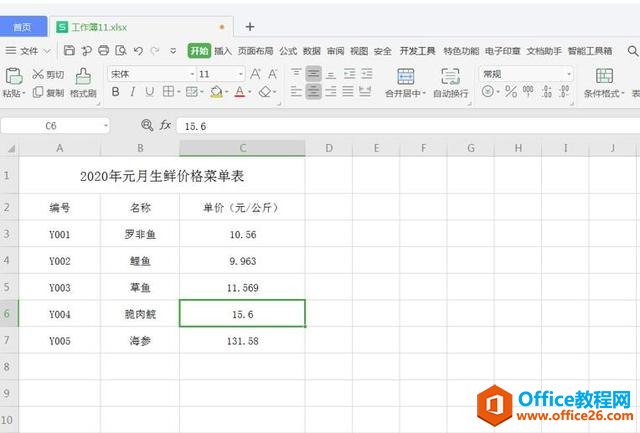
Task: Expand the quick access toolbar customize arrow
Action: [173, 51]
